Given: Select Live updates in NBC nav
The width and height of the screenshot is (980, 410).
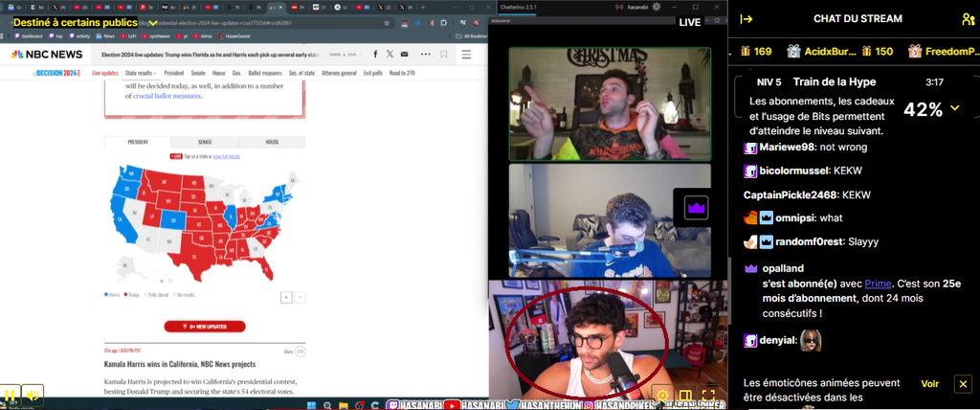Looking at the screenshot, I should (x=105, y=73).
